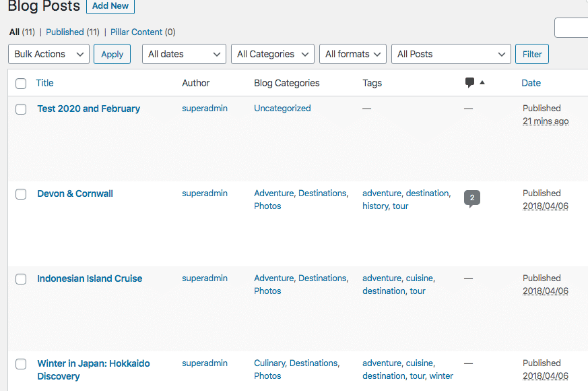Apply the selected bulk action
The width and height of the screenshot is (588, 391).
click(112, 53)
